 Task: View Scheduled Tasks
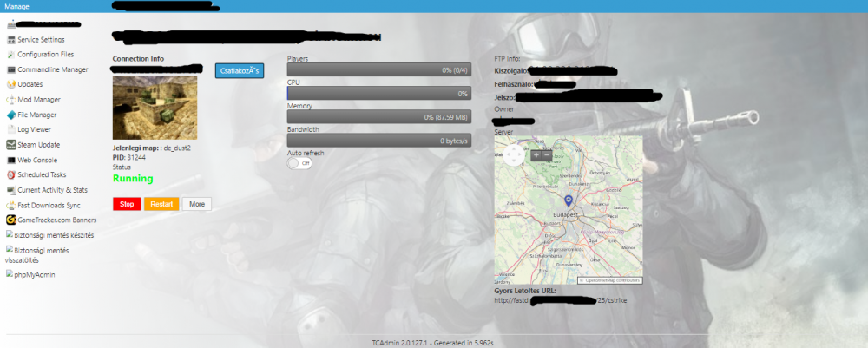click(x=42, y=174)
